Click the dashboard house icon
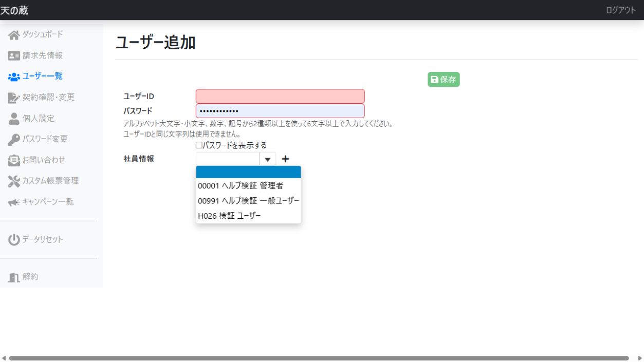 click(14, 35)
